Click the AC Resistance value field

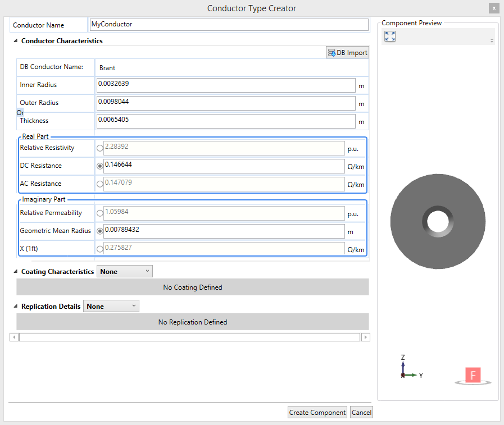[x=224, y=184]
